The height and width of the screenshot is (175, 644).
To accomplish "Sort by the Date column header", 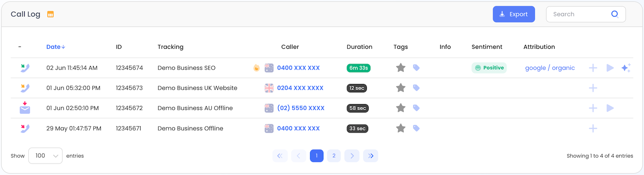I will (56, 47).
